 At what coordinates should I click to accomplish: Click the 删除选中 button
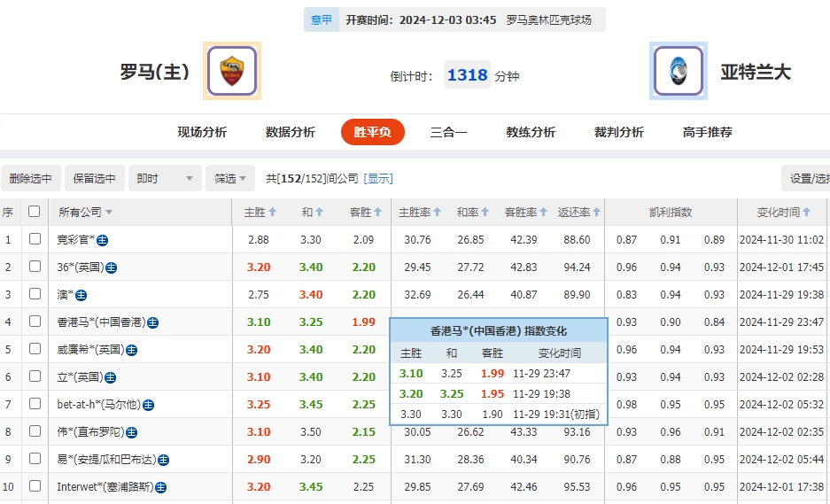(x=31, y=179)
